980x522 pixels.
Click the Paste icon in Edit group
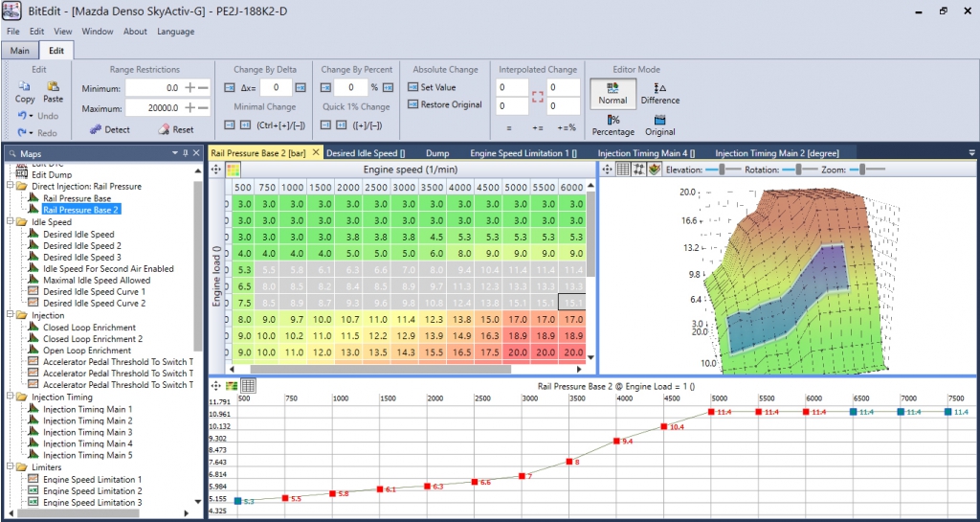coord(54,86)
